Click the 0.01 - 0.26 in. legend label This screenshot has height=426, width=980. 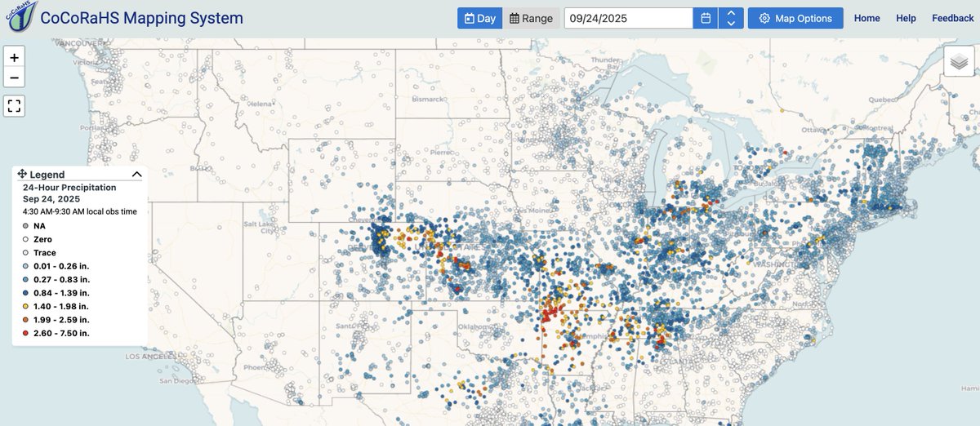click(x=61, y=266)
